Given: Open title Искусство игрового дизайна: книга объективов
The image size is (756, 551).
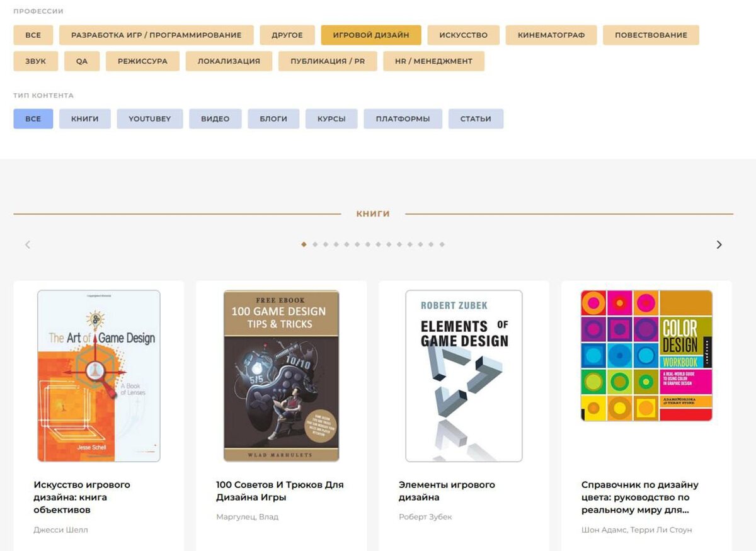Looking at the screenshot, I should [82, 497].
